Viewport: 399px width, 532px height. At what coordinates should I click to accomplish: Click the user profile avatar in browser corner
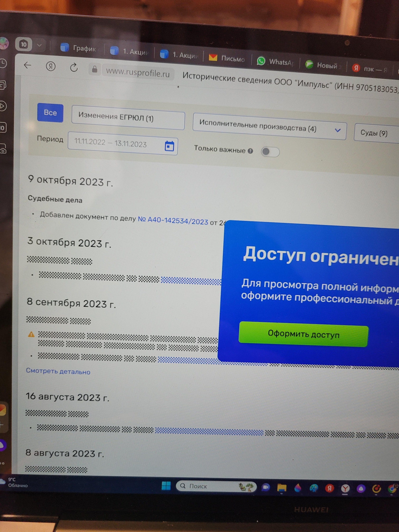[4, 43]
